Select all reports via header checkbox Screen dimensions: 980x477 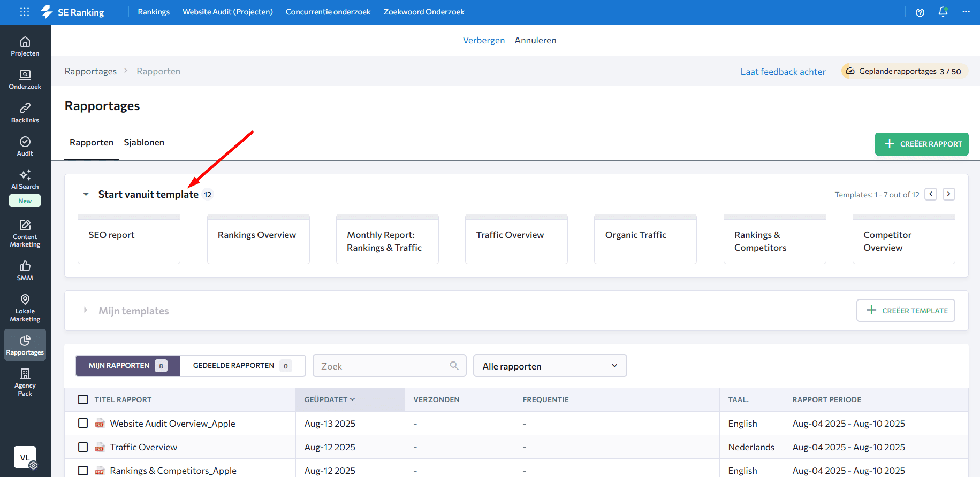click(83, 399)
